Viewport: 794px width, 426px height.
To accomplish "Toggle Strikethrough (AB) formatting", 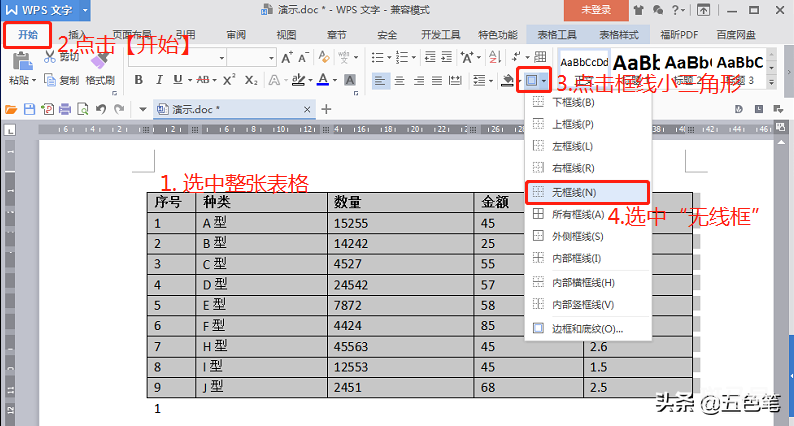I will (203, 80).
